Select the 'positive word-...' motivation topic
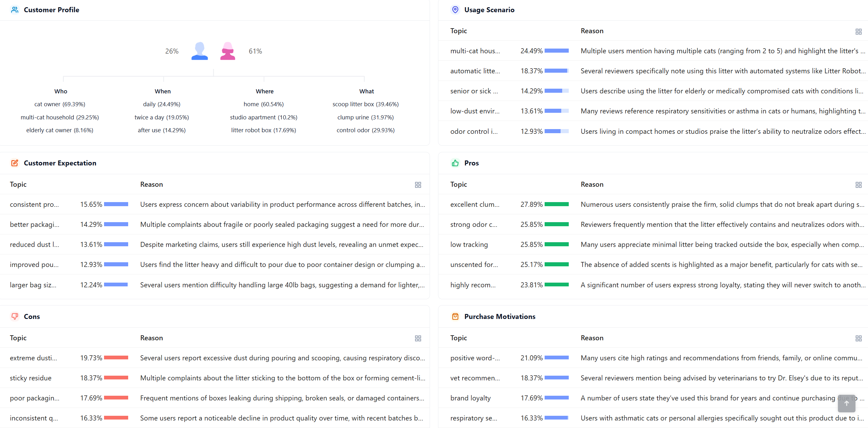The height and width of the screenshot is (428, 868). 475,358
